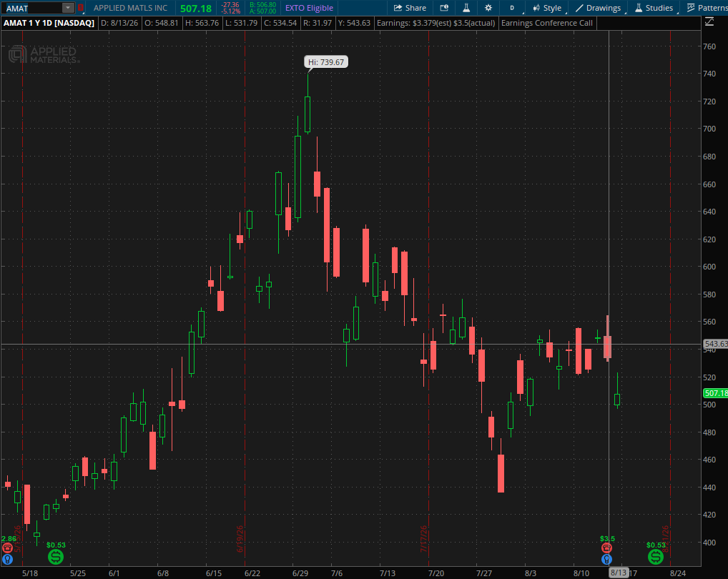Open the Style menu

(x=547, y=8)
